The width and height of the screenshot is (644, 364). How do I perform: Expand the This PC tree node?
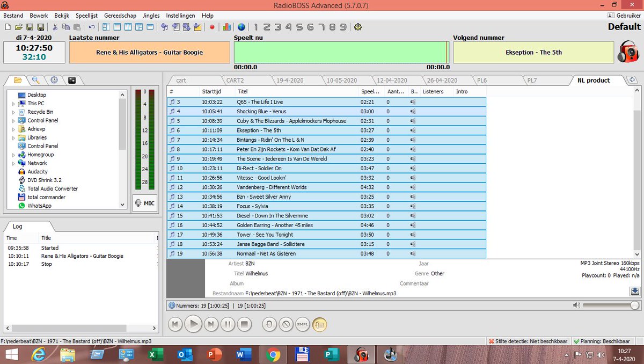tap(13, 104)
